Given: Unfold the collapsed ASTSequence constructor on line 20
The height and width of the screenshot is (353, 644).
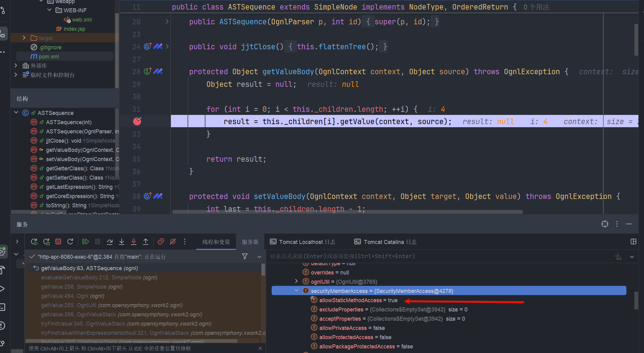Looking at the screenshot, I should pyautogui.click(x=167, y=21).
